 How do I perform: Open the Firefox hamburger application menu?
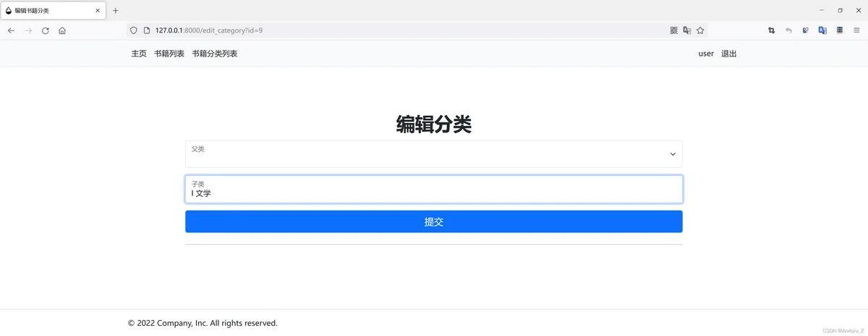(x=856, y=30)
